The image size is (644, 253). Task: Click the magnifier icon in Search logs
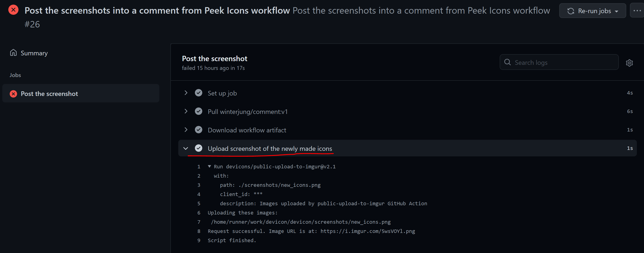pos(507,62)
